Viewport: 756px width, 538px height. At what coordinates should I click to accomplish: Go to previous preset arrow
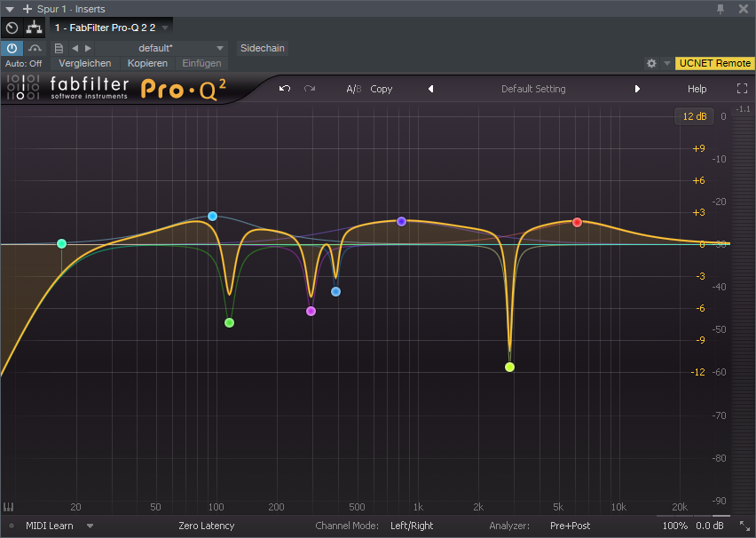point(431,89)
